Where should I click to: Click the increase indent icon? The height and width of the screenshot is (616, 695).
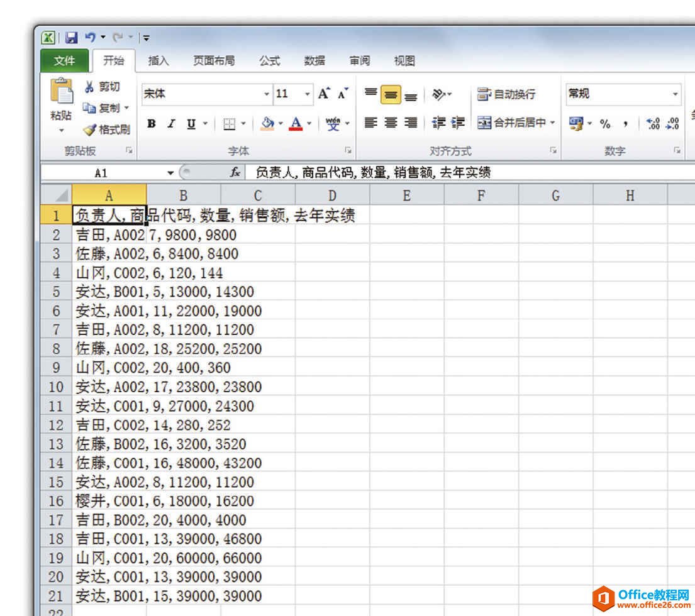pos(458,122)
